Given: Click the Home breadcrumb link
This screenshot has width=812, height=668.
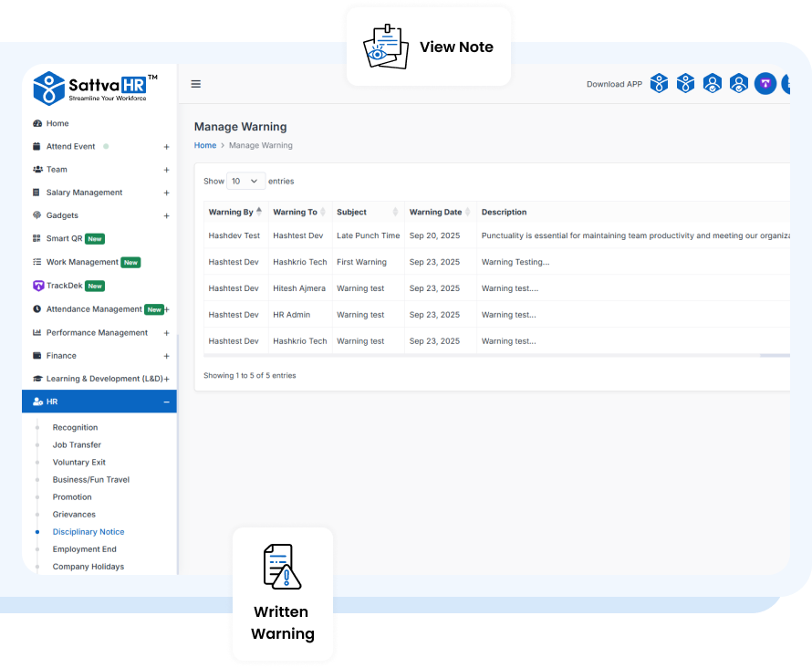Looking at the screenshot, I should [205, 145].
